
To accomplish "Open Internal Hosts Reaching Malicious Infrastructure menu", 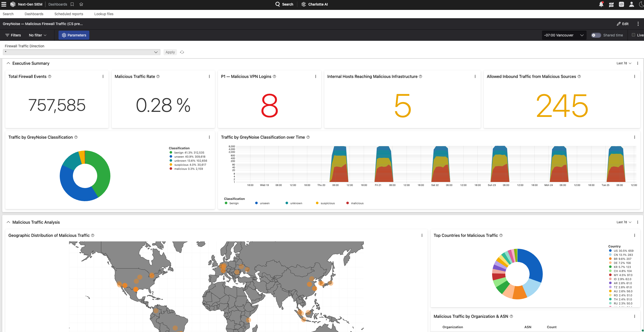I will [475, 76].
